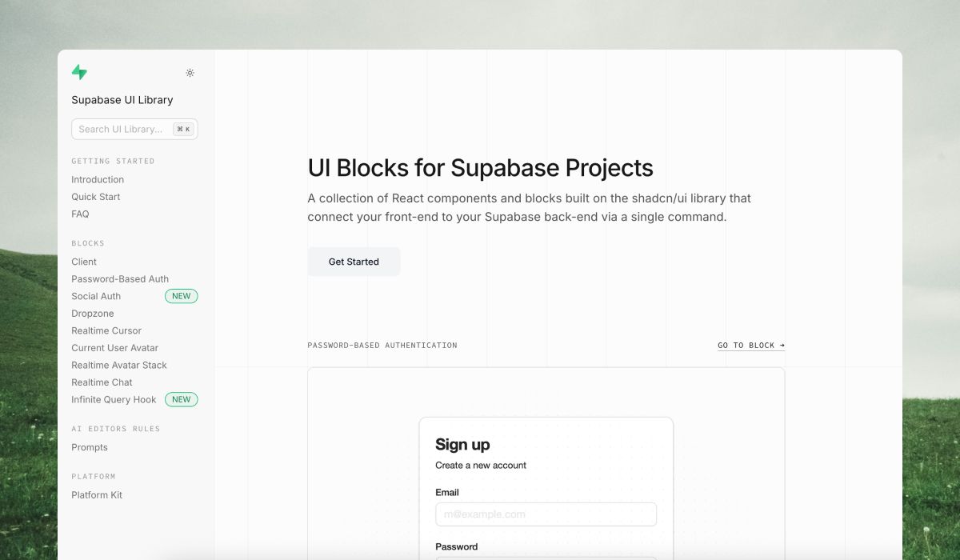Viewport: 960px width, 560px height.
Task: Click the ⌘K keyboard shortcut badge
Action: (183, 129)
